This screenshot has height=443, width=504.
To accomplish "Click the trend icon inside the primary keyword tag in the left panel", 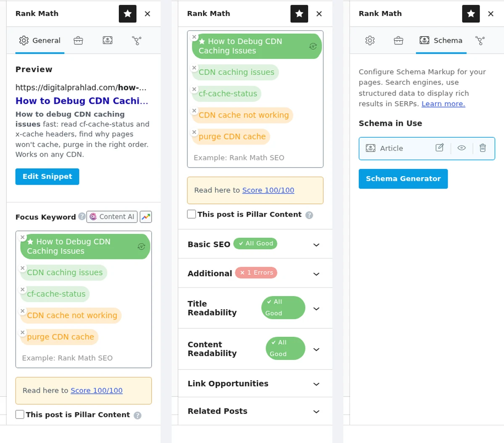I will 142,246.
